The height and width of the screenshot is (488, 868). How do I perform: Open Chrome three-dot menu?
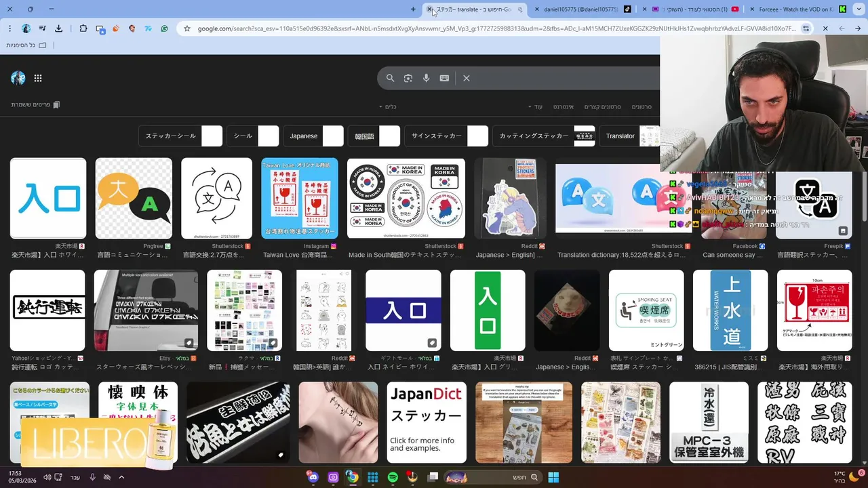tap(9, 28)
